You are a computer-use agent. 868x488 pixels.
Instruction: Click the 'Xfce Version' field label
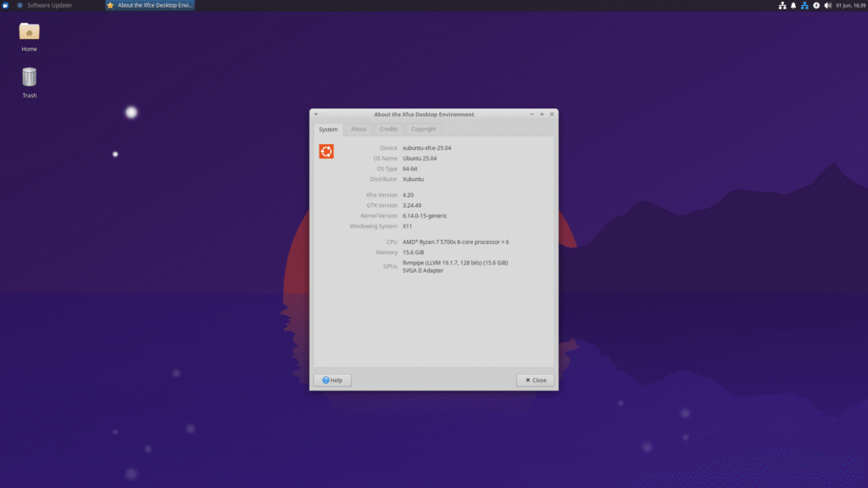381,196
